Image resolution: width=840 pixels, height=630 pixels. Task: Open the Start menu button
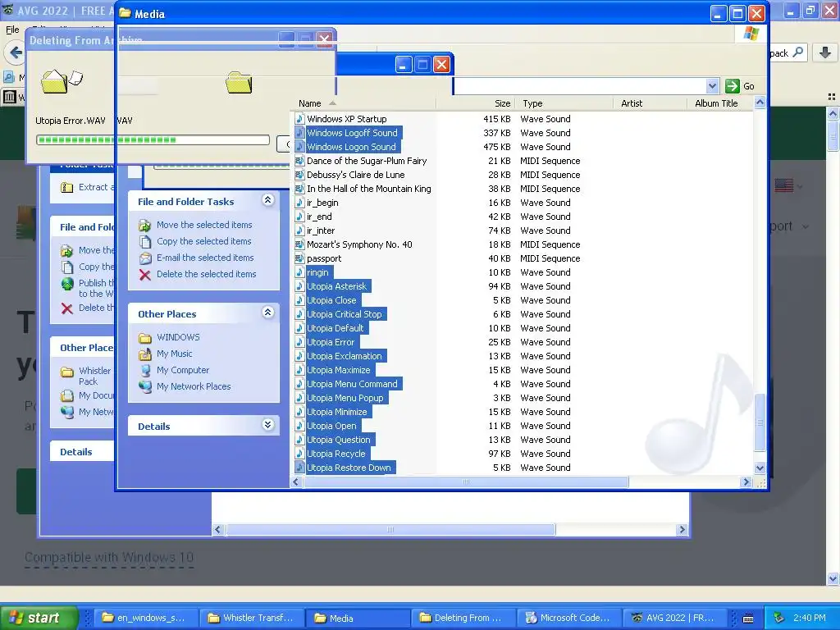point(39,618)
